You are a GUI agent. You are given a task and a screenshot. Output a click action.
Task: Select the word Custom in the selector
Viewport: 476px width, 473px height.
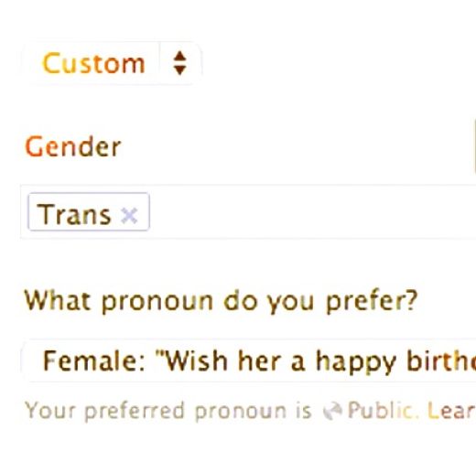93,63
